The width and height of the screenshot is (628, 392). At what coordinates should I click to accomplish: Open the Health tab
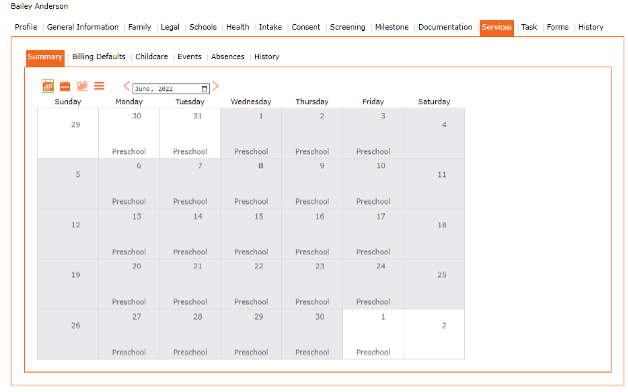click(238, 27)
